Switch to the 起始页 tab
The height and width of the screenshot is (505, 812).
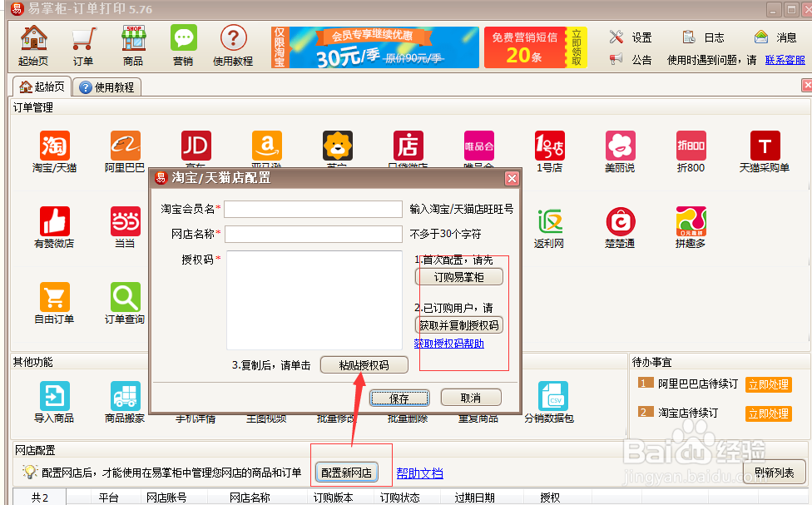(42, 87)
